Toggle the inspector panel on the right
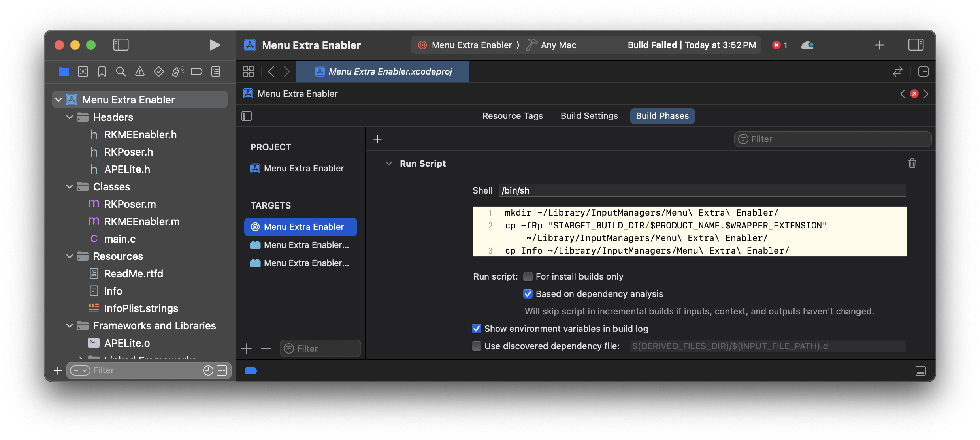The height and width of the screenshot is (440, 980). [x=916, y=45]
